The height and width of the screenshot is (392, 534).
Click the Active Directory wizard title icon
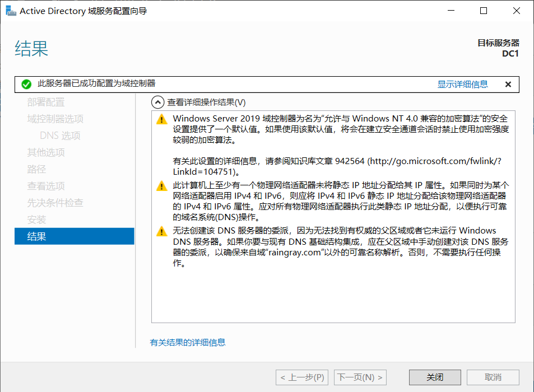pyautogui.click(x=11, y=11)
